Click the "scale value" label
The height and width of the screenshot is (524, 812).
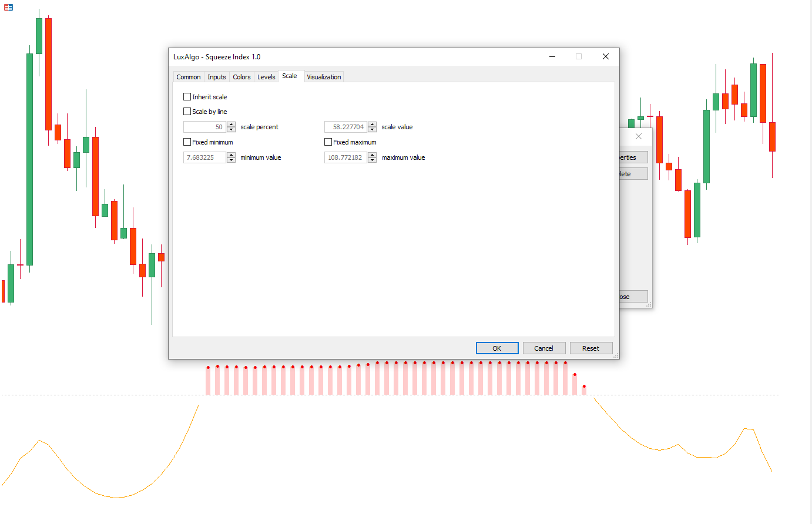click(397, 127)
